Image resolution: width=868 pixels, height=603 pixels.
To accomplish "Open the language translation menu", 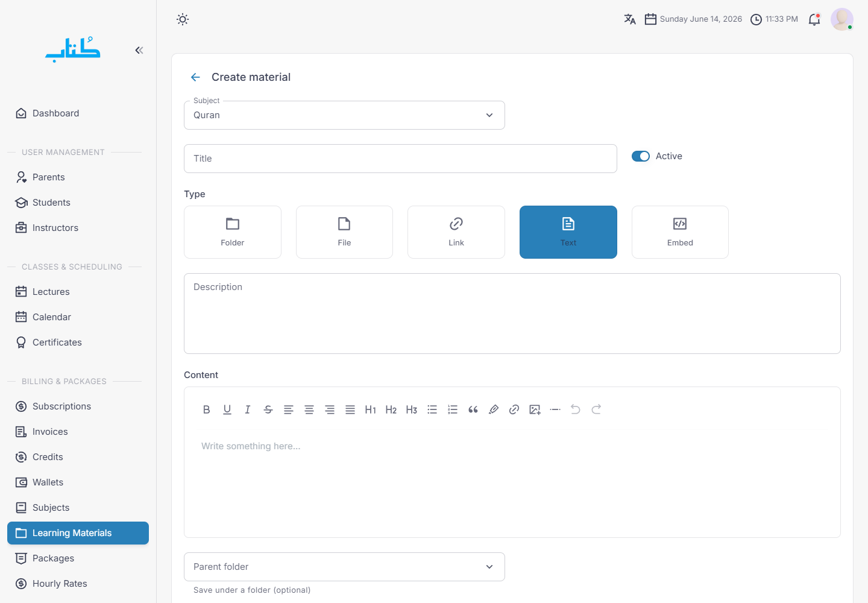I will pyautogui.click(x=630, y=19).
